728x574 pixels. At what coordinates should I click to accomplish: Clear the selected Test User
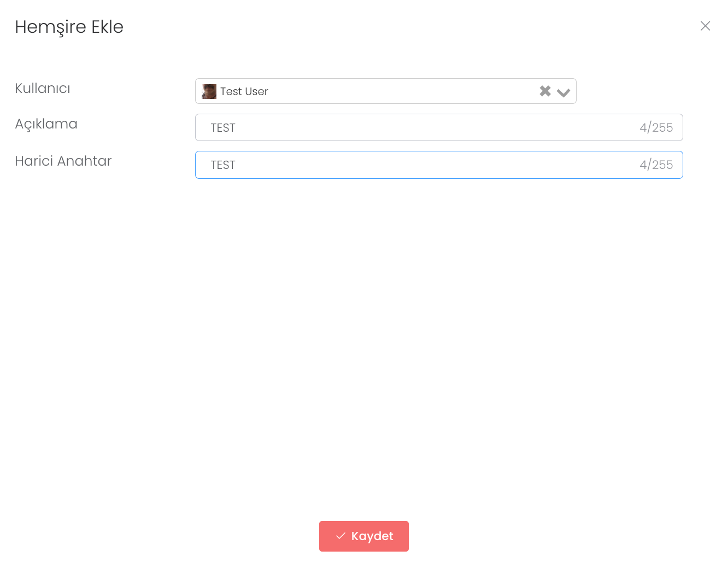pyautogui.click(x=545, y=91)
